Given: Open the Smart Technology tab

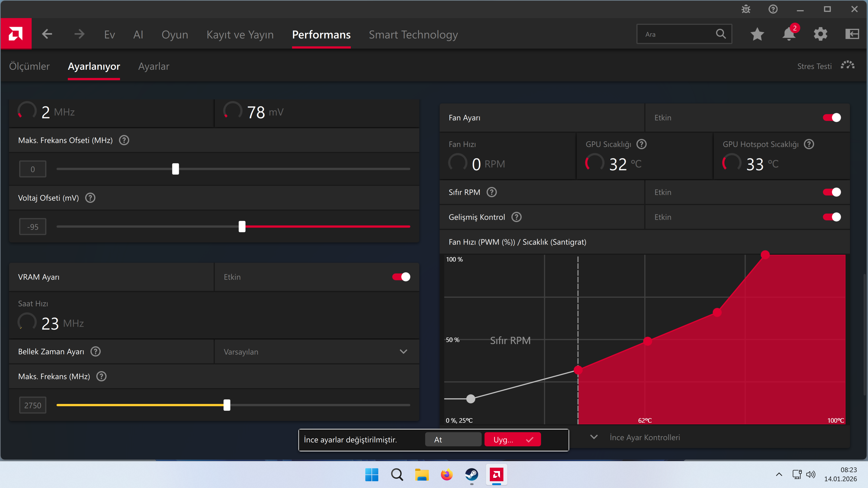Looking at the screenshot, I should point(413,34).
